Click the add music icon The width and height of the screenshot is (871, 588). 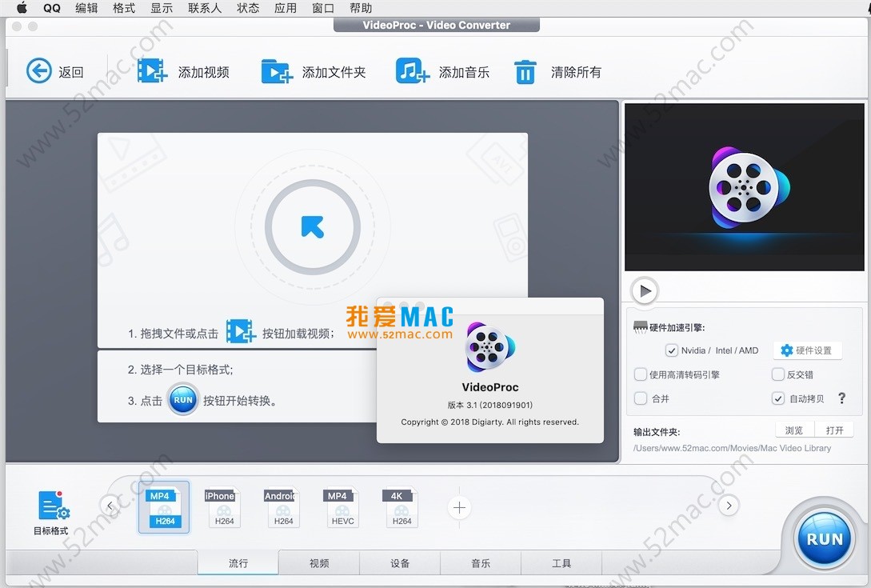tap(412, 71)
